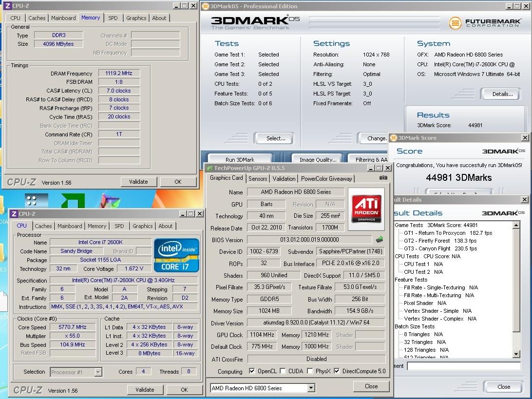The image size is (532, 399).
Task: Open About tab in lower CPU-Z window
Action: 166,226
